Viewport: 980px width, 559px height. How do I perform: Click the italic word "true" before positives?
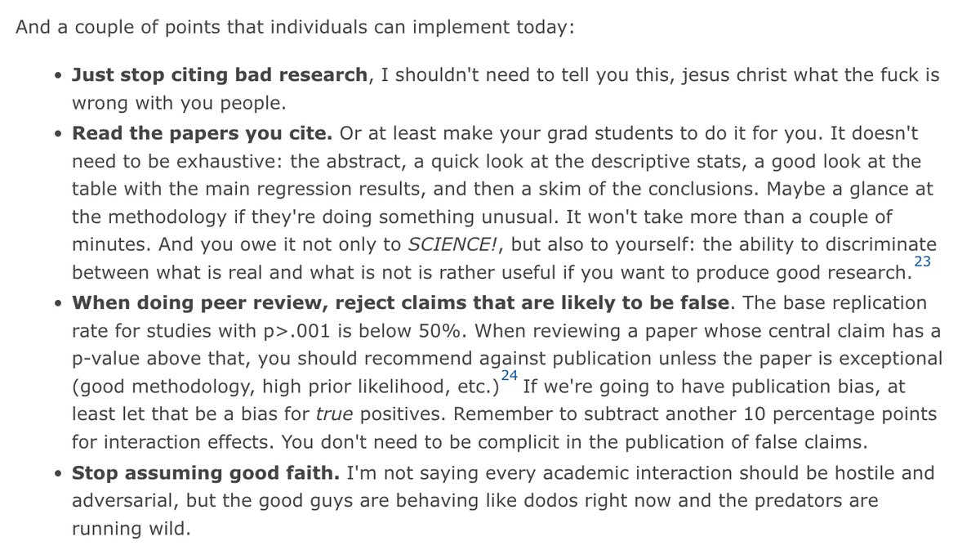(333, 414)
